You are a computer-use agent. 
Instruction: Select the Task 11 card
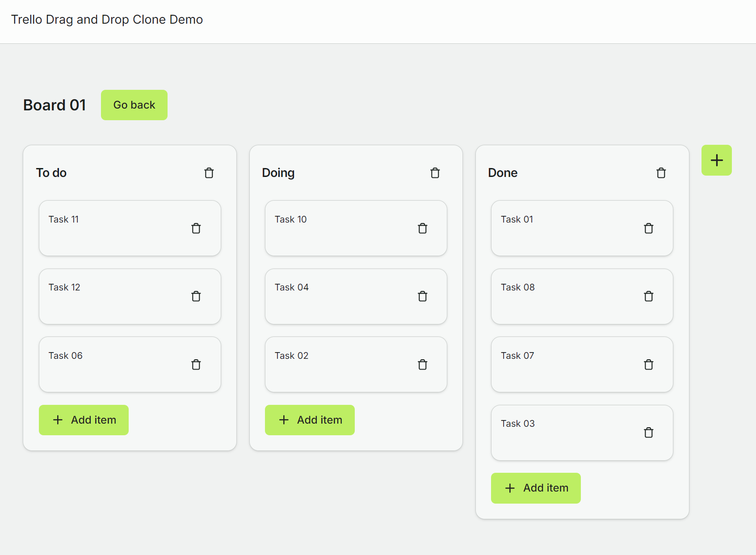point(130,228)
